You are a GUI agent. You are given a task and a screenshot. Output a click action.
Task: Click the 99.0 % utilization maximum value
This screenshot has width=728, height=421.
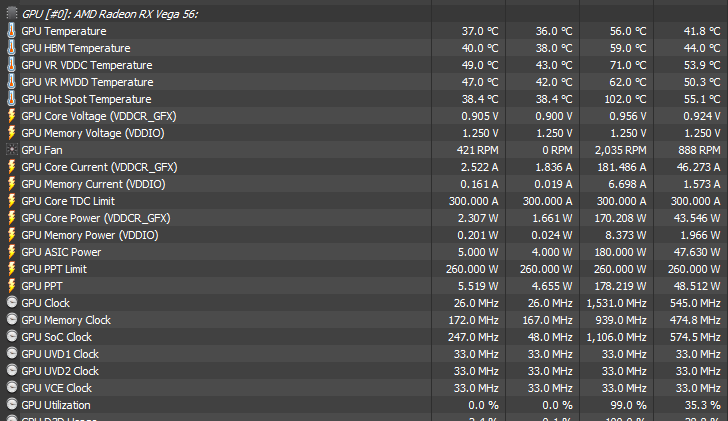[x=628, y=405]
